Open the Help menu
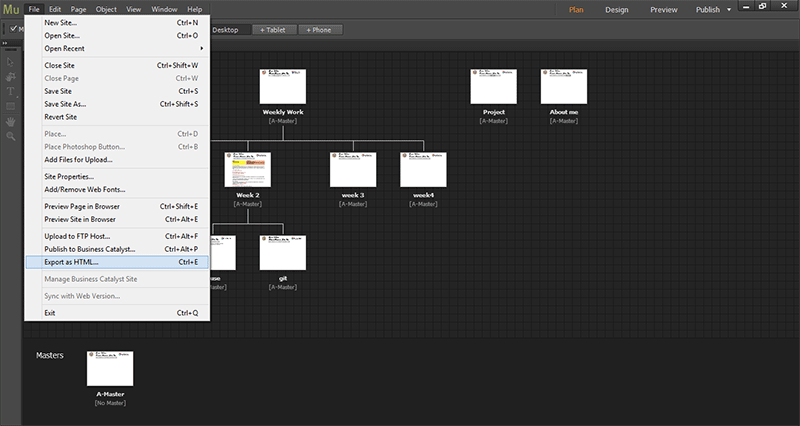Image resolution: width=800 pixels, height=426 pixels. tap(194, 9)
